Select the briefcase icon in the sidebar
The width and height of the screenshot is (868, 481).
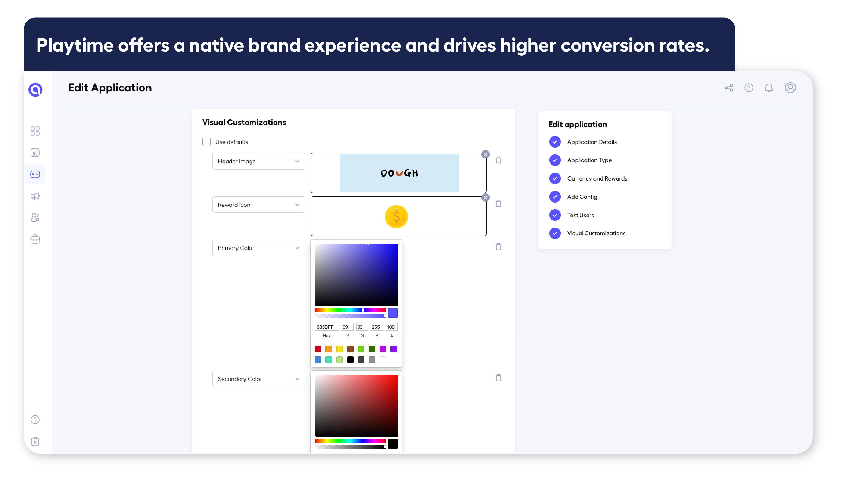(35, 239)
